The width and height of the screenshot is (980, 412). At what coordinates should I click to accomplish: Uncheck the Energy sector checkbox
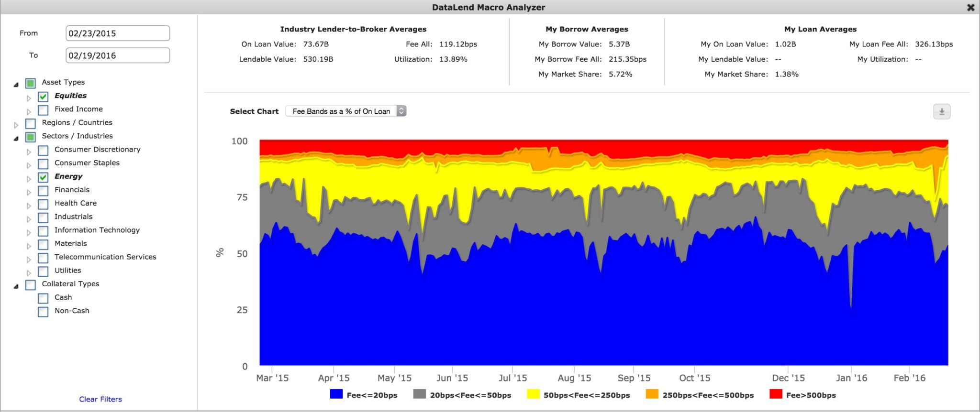pos(43,177)
